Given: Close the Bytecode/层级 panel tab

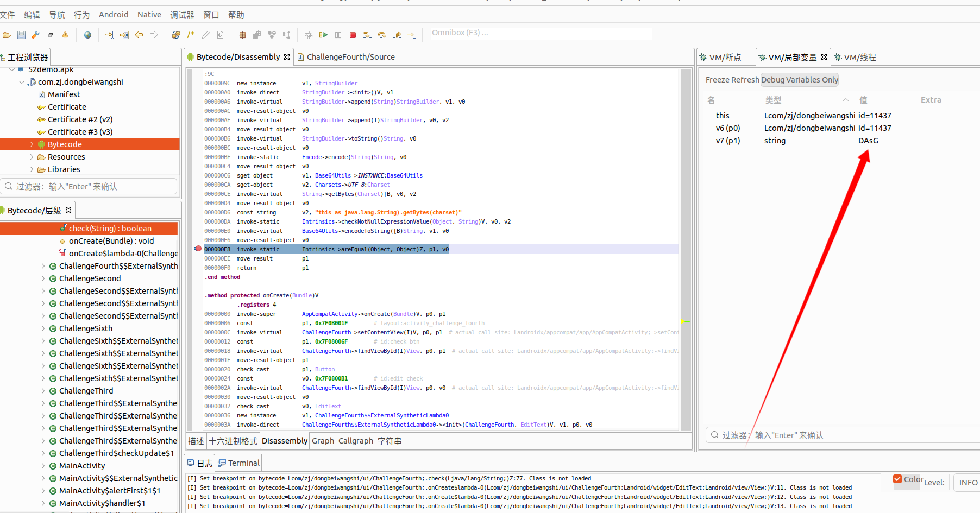Looking at the screenshot, I should tap(68, 210).
